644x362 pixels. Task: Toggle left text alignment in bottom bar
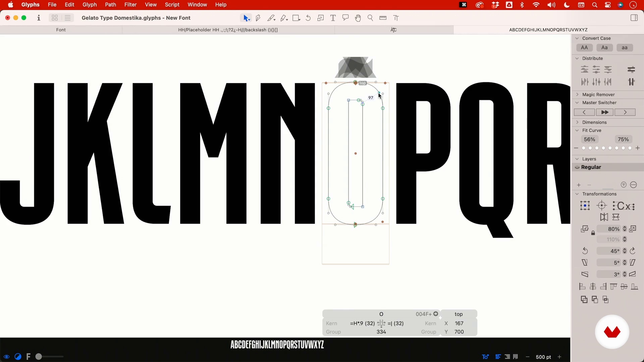coord(498,357)
